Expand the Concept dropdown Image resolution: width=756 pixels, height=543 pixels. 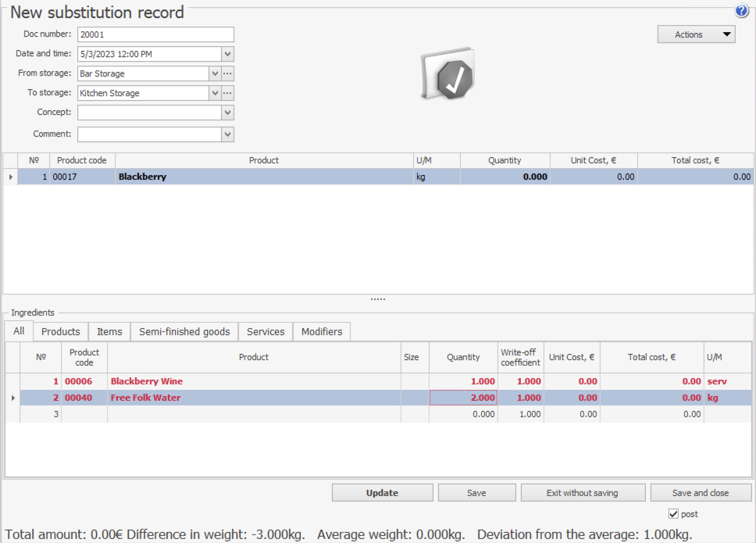tap(227, 113)
